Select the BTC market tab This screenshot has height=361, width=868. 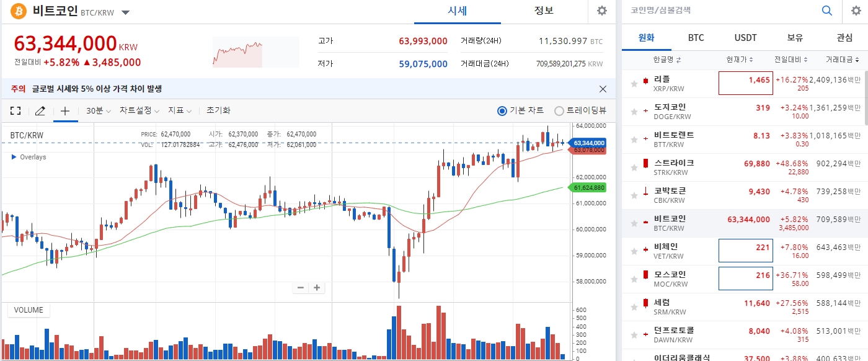click(x=696, y=38)
